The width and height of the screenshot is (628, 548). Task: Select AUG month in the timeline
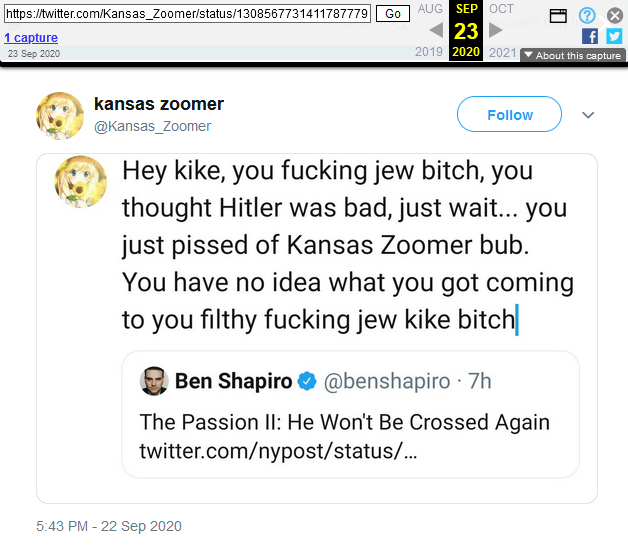pyautogui.click(x=430, y=9)
